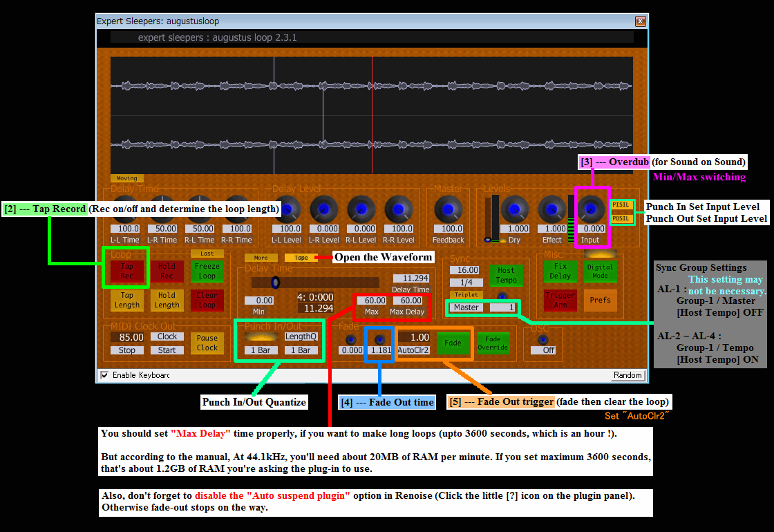The width and height of the screenshot is (774, 532).
Task: Click the Tape button
Action: (x=301, y=258)
